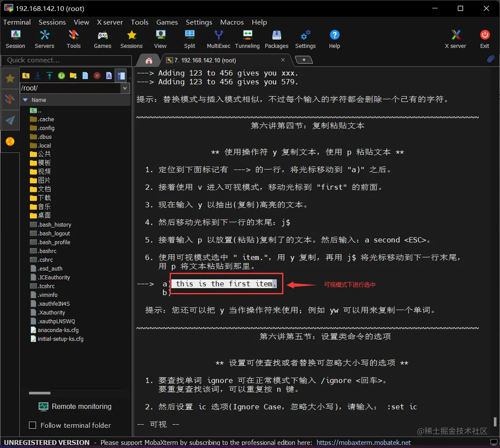
Task: Select the 桌面 folder
Action: click(x=40, y=215)
